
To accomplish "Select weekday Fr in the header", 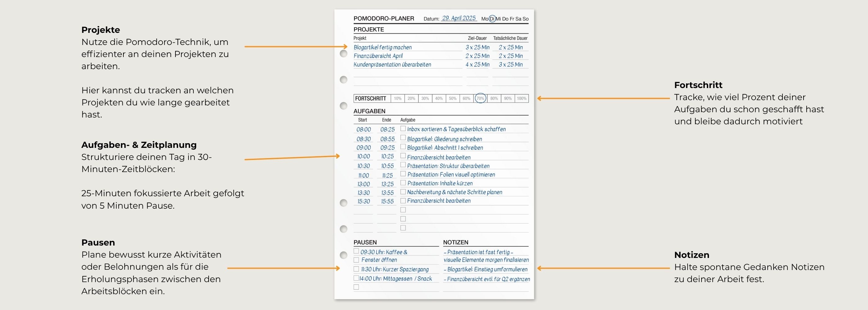I will (512, 19).
